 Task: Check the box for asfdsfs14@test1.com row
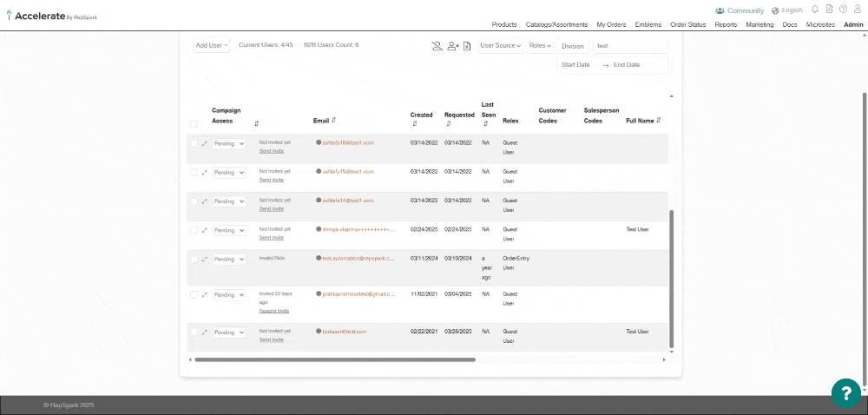(x=194, y=201)
